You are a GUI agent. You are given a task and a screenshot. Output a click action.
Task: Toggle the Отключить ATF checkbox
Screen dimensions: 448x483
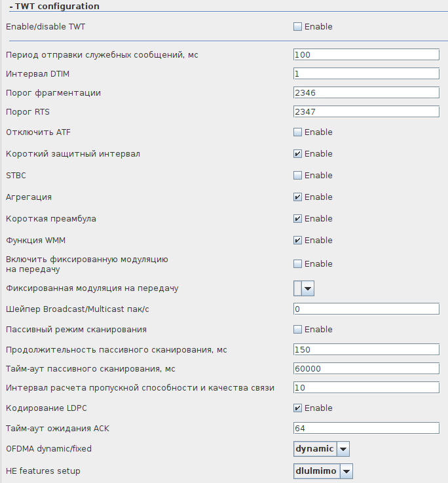coord(298,132)
